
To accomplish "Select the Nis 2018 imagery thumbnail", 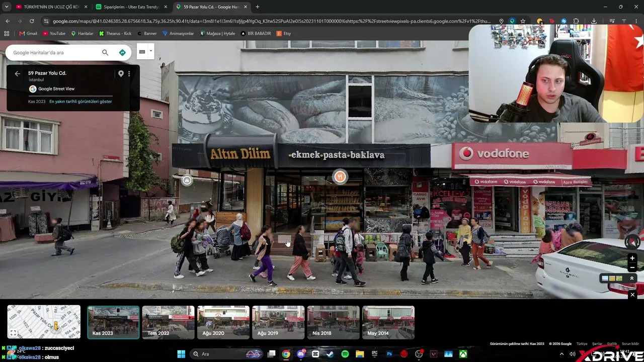I will (x=333, y=322).
